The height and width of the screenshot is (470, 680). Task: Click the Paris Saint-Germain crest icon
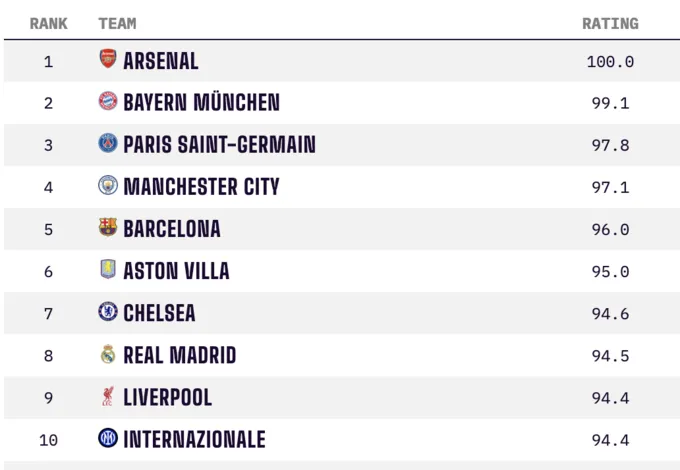click(x=108, y=144)
